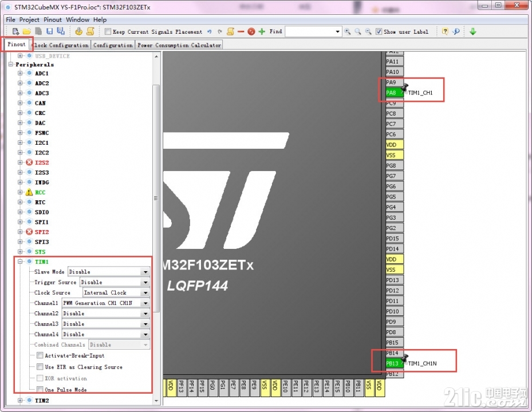This screenshot has height=412, width=532.
Task: Open the Channel1 PWM Generation dropdown
Action: [145, 303]
